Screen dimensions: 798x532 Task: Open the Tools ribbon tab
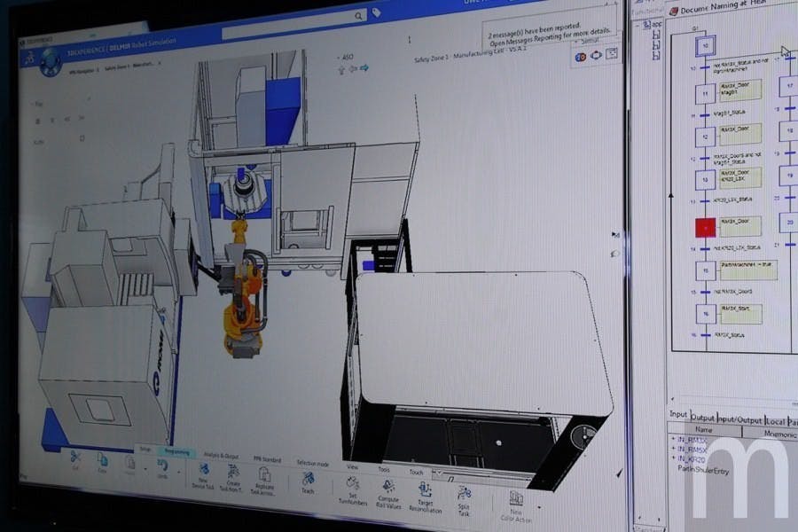point(384,470)
